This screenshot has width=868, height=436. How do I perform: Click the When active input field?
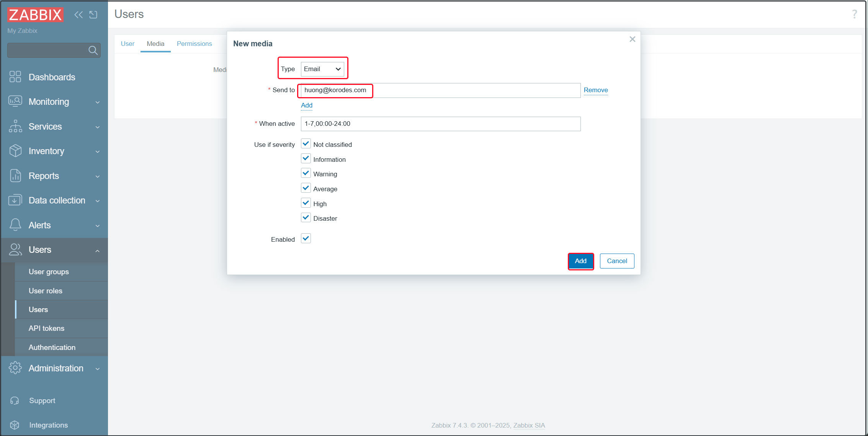click(440, 124)
